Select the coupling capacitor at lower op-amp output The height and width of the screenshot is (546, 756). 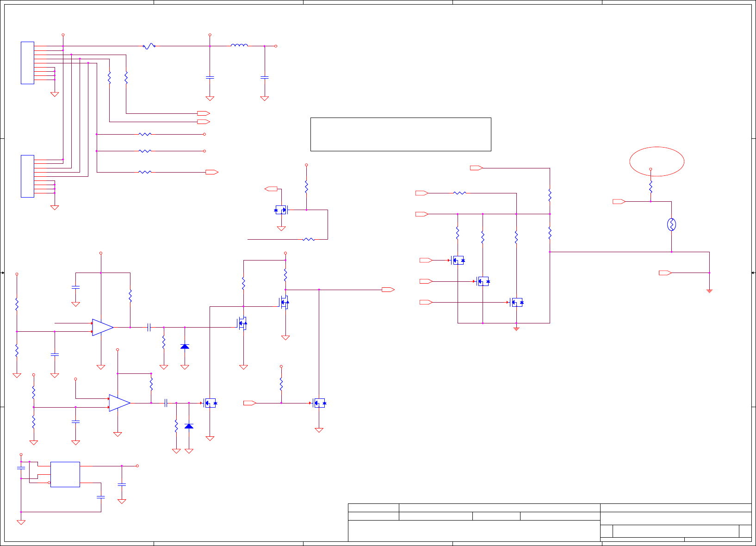pos(166,403)
